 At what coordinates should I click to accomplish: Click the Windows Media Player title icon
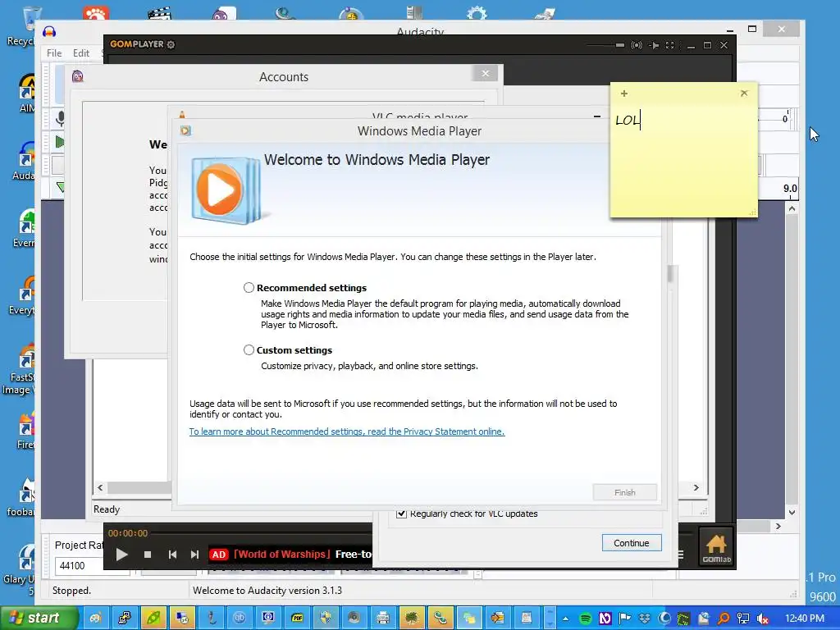pyautogui.click(x=185, y=130)
